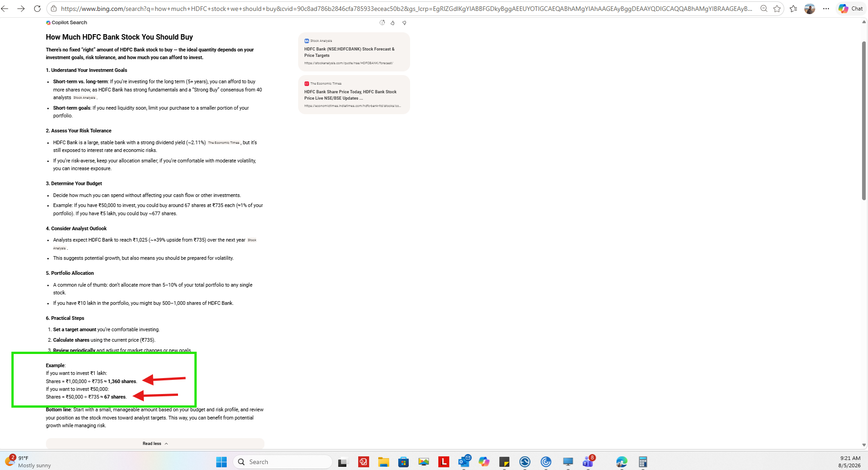Open HDFC Bank Stock Forecast source card
868x470 pixels.
point(354,52)
